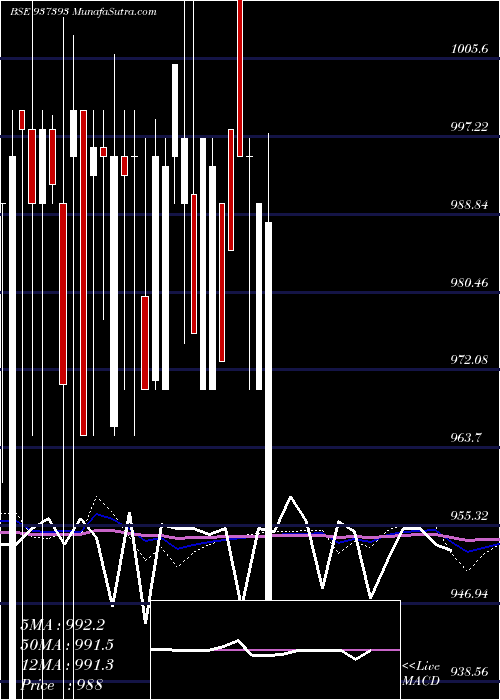This screenshot has height=700, width=500.
Task: Click the 980.46 price axis label
Action: [470, 282]
